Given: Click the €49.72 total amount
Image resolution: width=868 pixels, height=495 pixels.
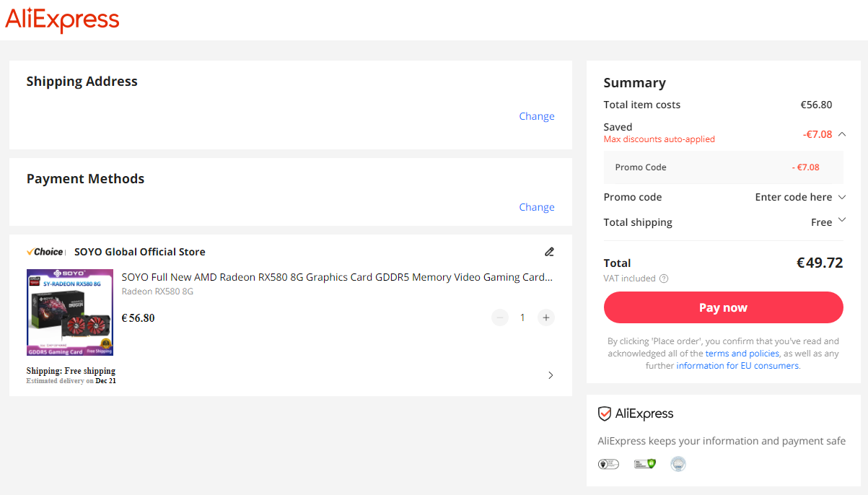Looking at the screenshot, I should coord(820,263).
